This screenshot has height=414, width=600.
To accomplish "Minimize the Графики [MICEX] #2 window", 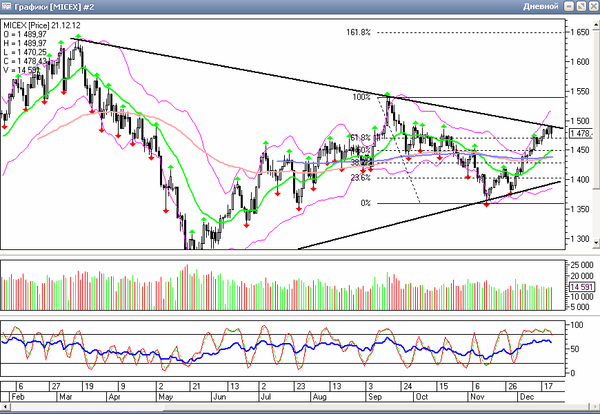I will point(569,7).
